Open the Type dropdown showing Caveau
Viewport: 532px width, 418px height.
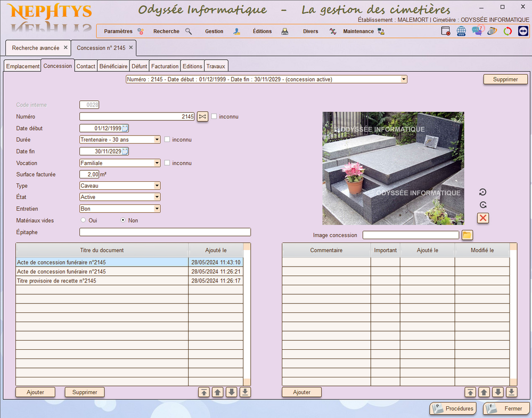click(x=157, y=186)
